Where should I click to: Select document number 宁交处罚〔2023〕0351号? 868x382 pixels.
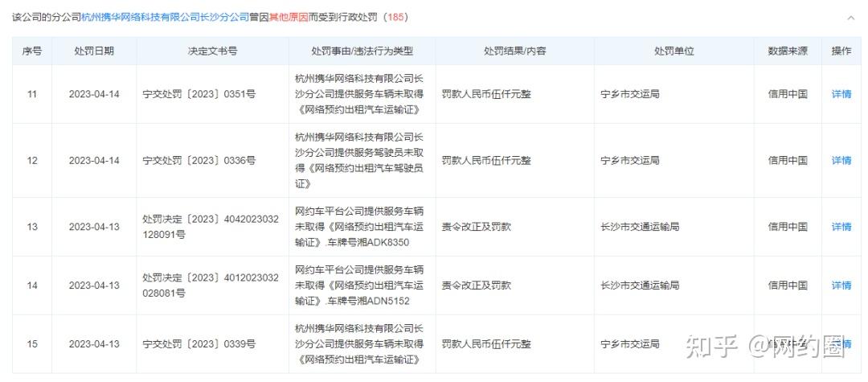199,94
